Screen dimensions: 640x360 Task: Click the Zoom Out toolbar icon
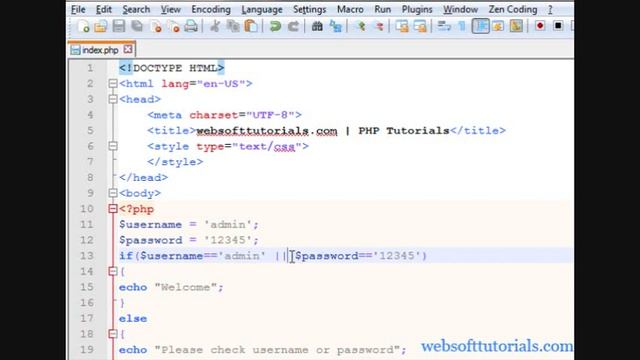379,27
